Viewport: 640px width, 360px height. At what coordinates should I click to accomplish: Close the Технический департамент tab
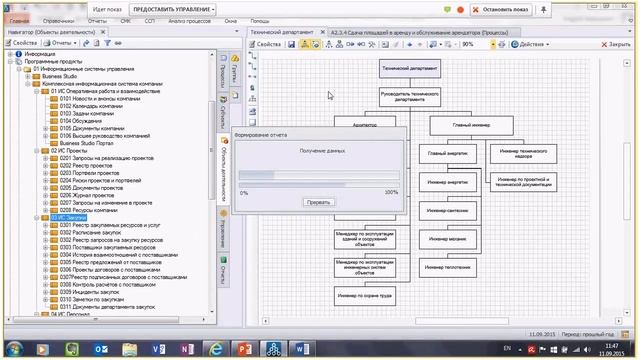pos(322,32)
